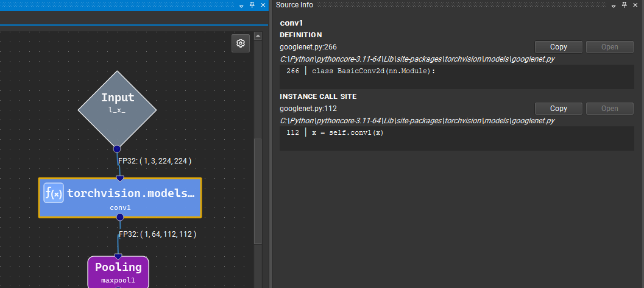The width and height of the screenshot is (644, 288).
Task: Click scroll up arrow of graph scrollbar
Action: pos(258,36)
